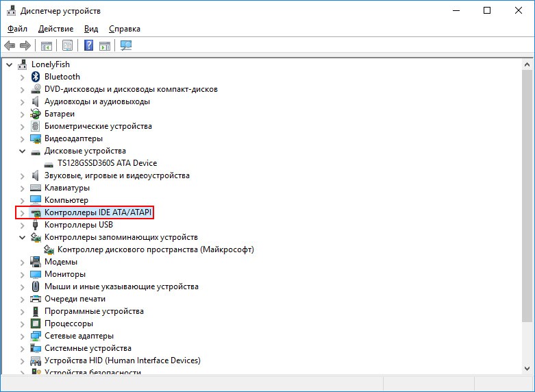Screen dimensions: 535x392
Task: Expand Контроллеры IDE ATA/ATAPI category
Action: 22,212
